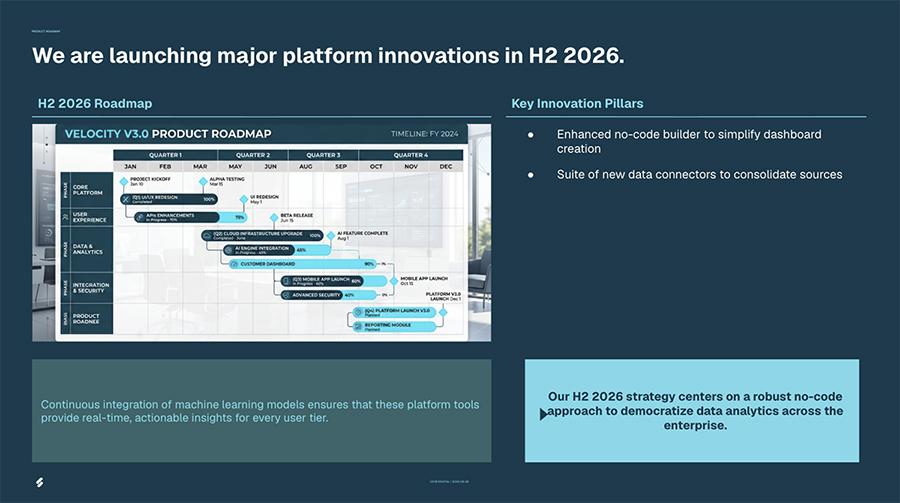900x503 pixels.
Task: Click the MAY month column header
Action: (235, 167)
